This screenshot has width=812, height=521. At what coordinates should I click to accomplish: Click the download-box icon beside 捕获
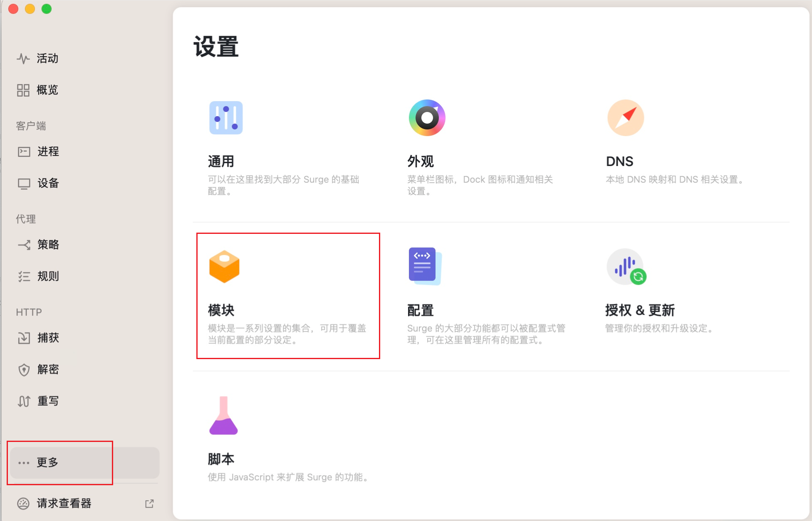(x=24, y=338)
